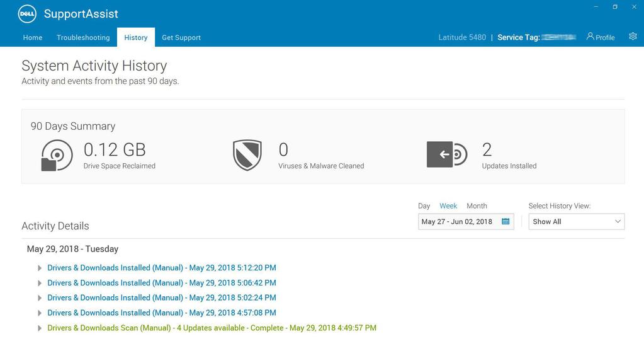Switch to the Troubleshooting tab
Screen dimensions: 644x346
83,37
